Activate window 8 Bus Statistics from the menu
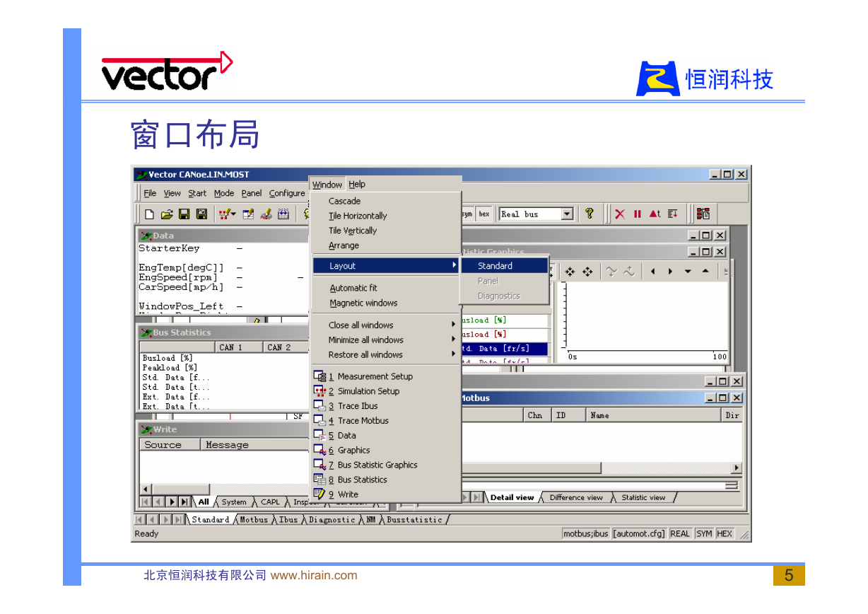 tap(387, 480)
